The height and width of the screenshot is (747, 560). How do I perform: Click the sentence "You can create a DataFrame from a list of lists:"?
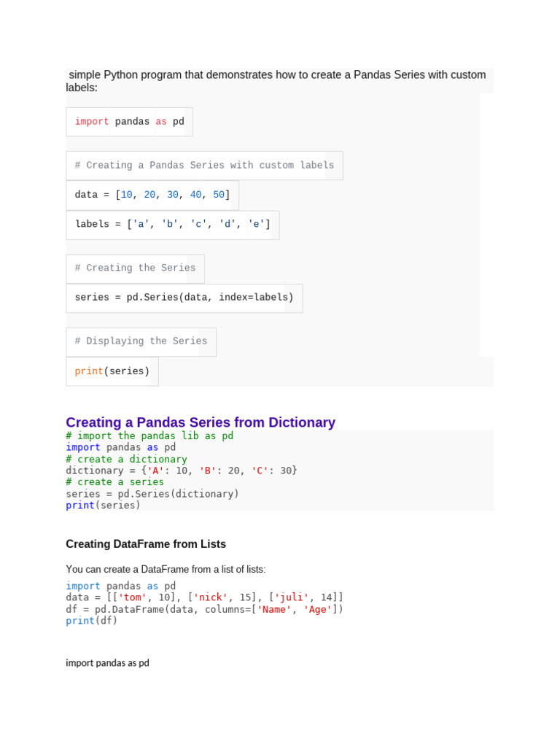click(166, 569)
